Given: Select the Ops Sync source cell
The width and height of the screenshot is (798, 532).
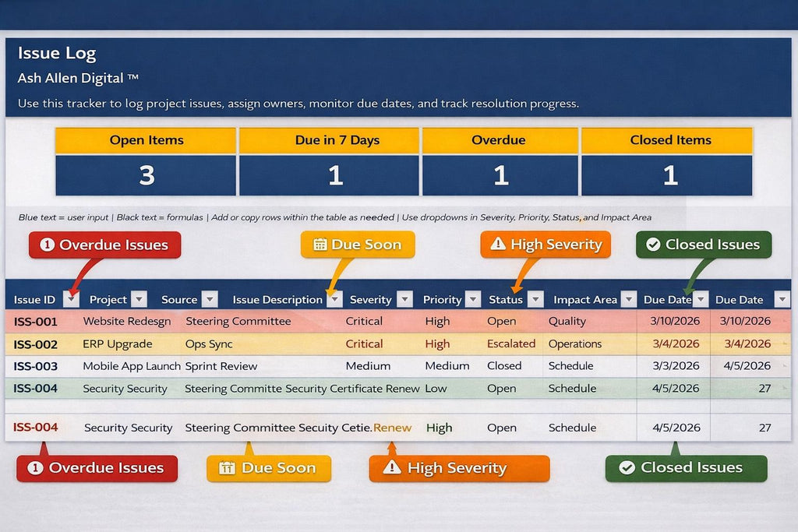Looking at the screenshot, I should (x=209, y=344).
